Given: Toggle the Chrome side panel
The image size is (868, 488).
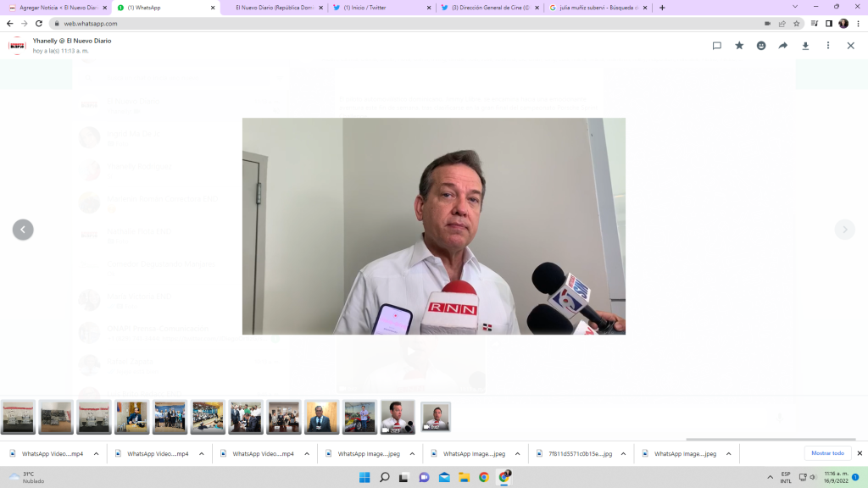Looking at the screenshot, I should click(828, 24).
